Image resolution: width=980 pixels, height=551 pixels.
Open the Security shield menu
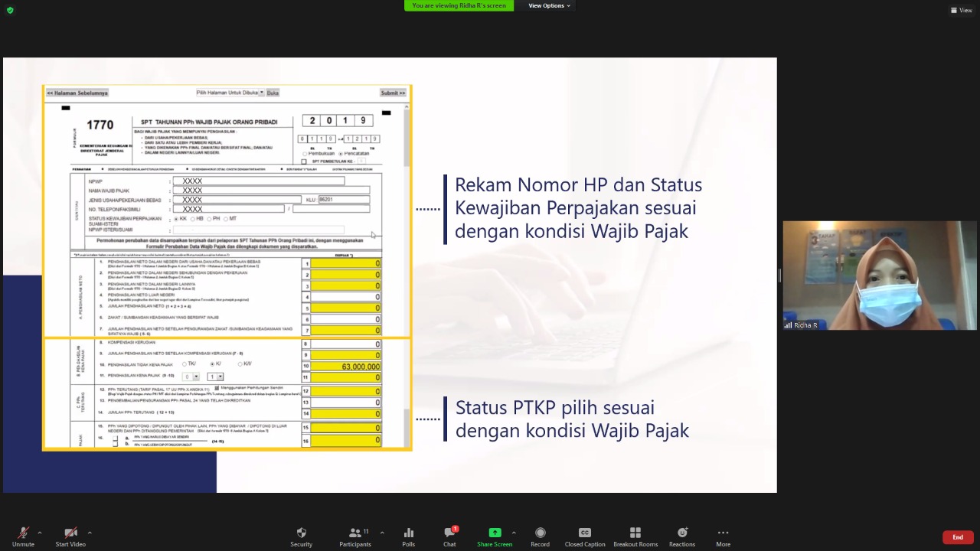pos(301,536)
